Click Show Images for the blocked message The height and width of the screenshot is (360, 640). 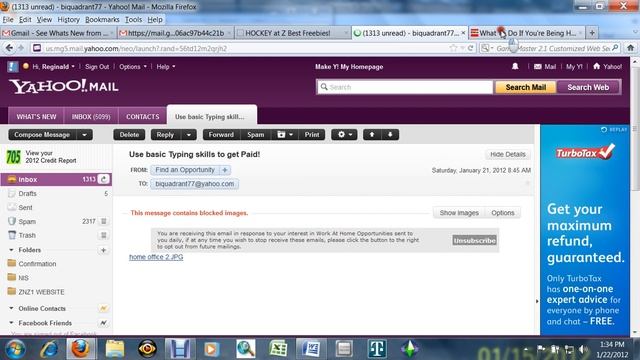[x=459, y=213]
